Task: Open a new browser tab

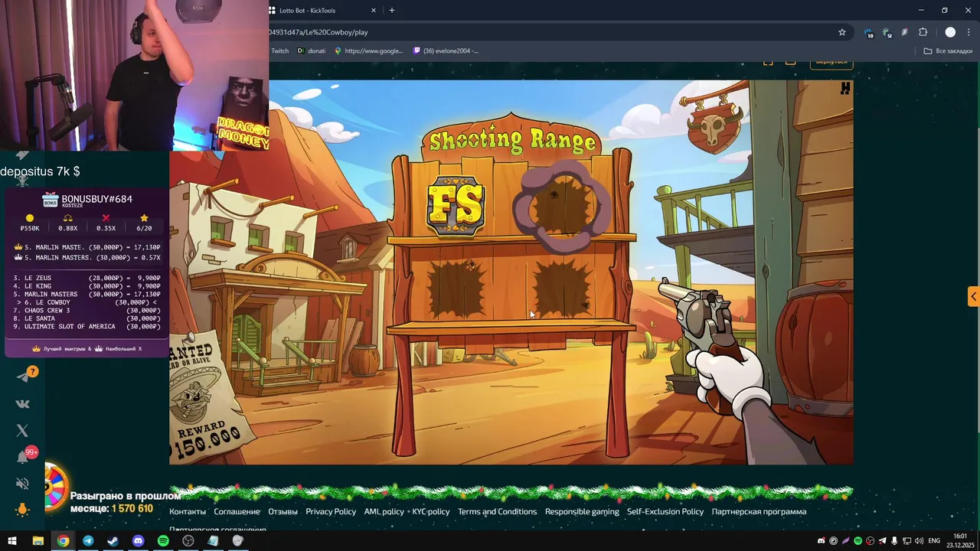Action: point(392,11)
